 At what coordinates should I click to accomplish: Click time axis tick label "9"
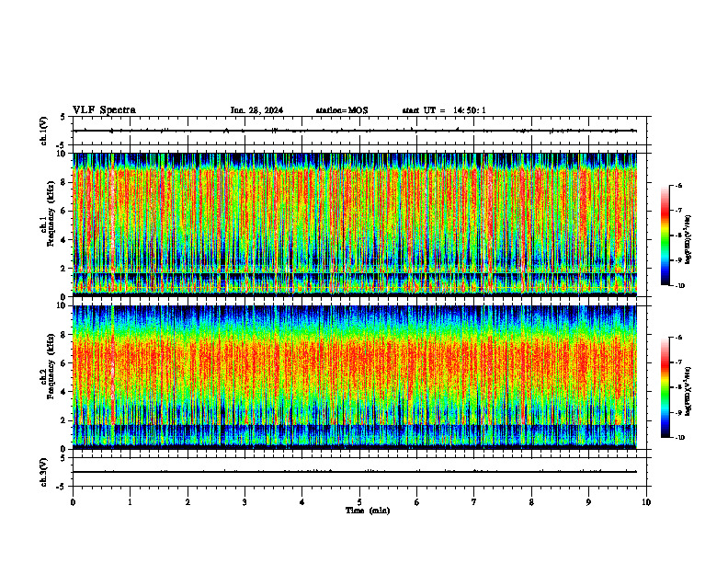(588, 502)
